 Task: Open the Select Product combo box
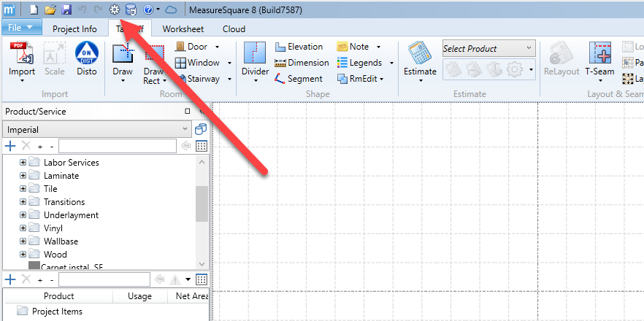click(x=488, y=48)
